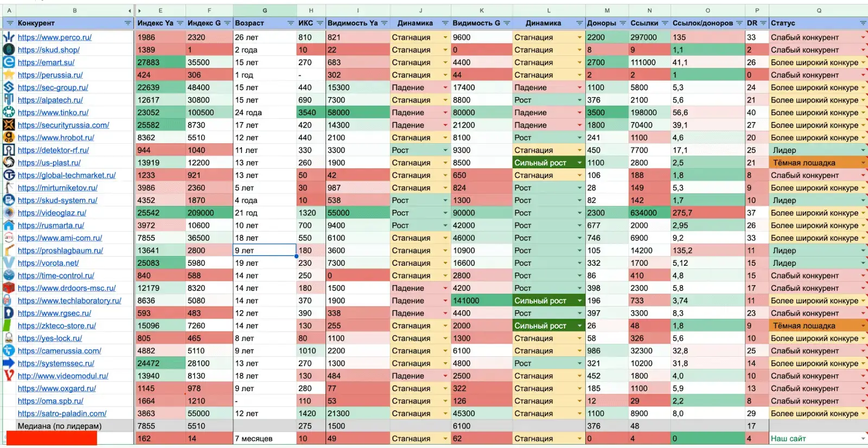868x448 pixels.
Task: Select cell 7 месяцев in bottom row
Action: click(x=265, y=438)
